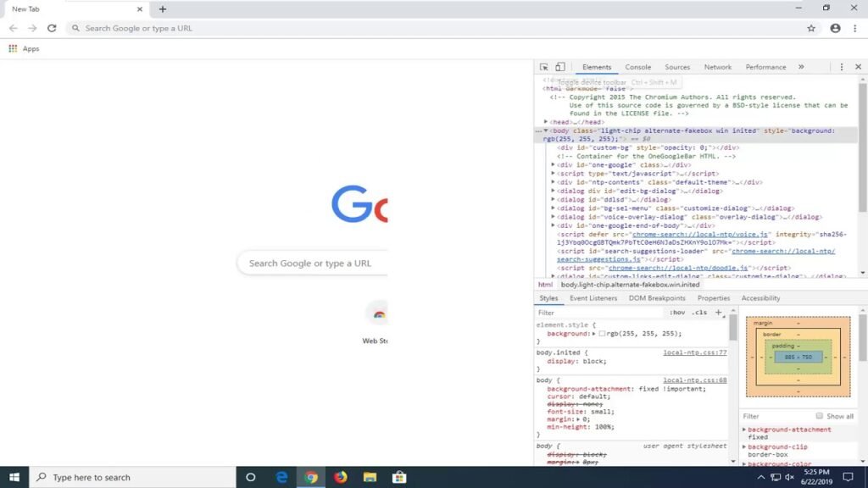Open local-ntp.css:77 source link
The image size is (868, 488).
[695, 352]
